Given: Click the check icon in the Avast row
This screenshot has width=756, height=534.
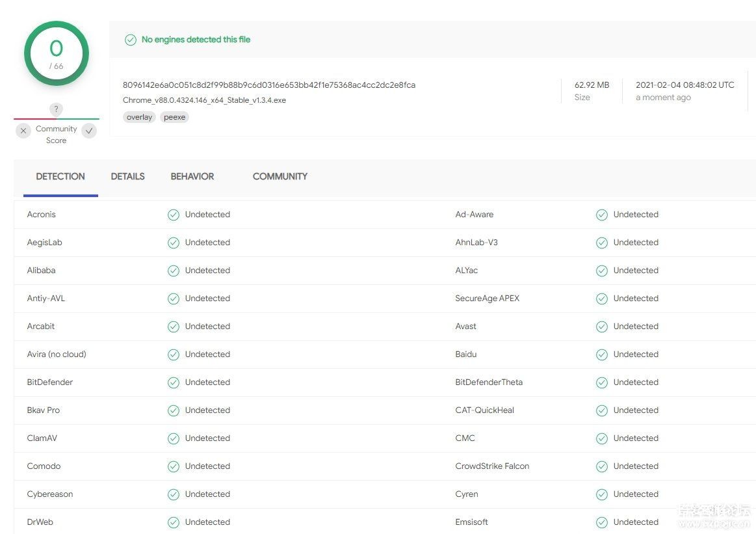Looking at the screenshot, I should [x=602, y=327].
